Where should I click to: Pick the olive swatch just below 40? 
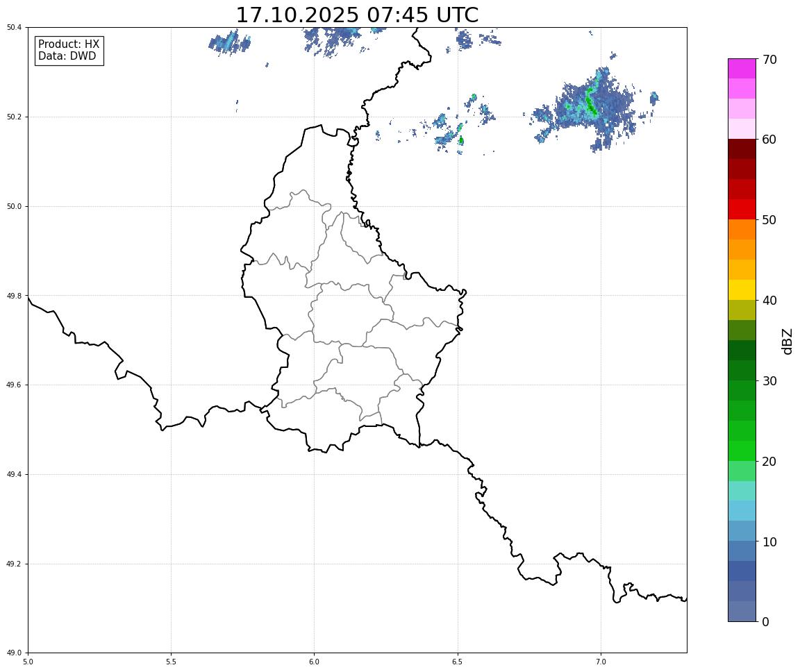(742, 310)
